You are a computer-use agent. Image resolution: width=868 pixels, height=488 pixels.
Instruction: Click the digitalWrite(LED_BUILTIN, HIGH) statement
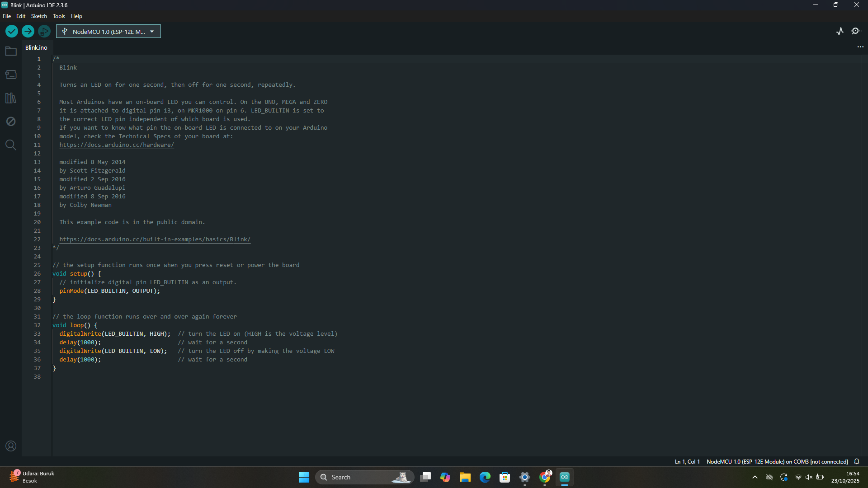click(115, 334)
